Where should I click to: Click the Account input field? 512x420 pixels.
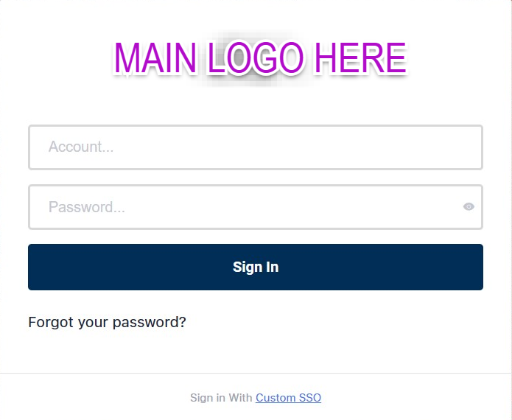click(255, 147)
